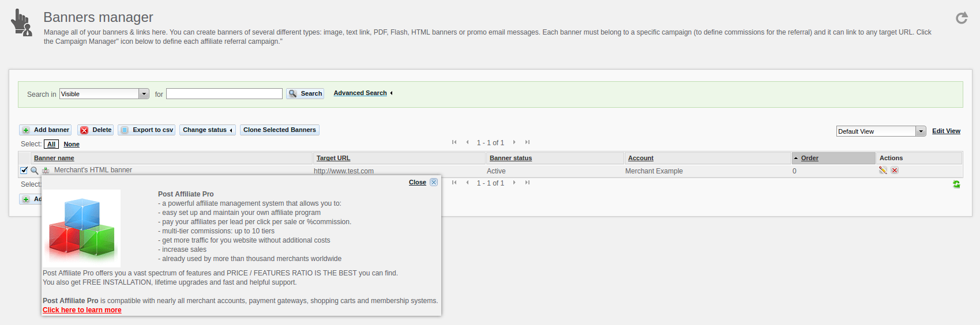This screenshot has width=980, height=325.
Task: Expand the Change status menu
Action: click(x=207, y=130)
